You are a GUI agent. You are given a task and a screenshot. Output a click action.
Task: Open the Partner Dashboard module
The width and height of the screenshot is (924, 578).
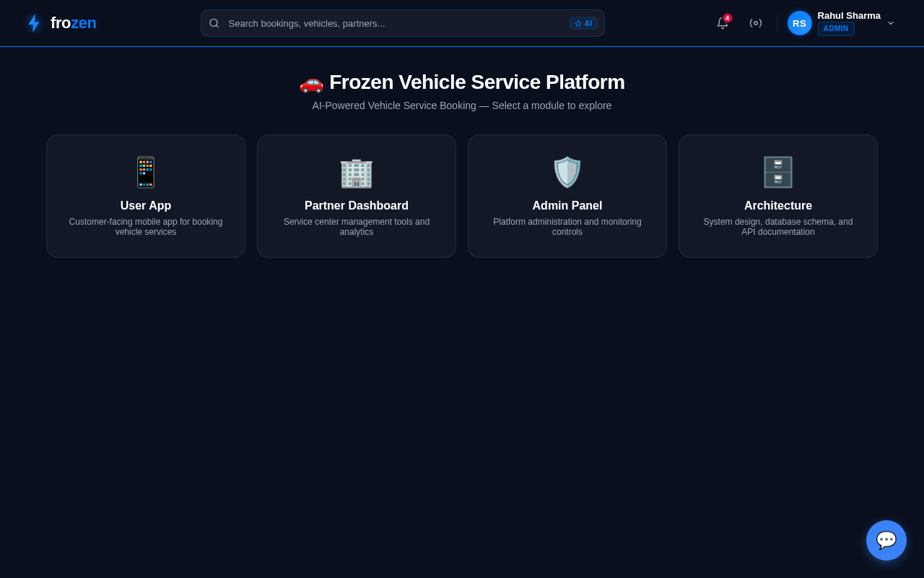tap(356, 196)
